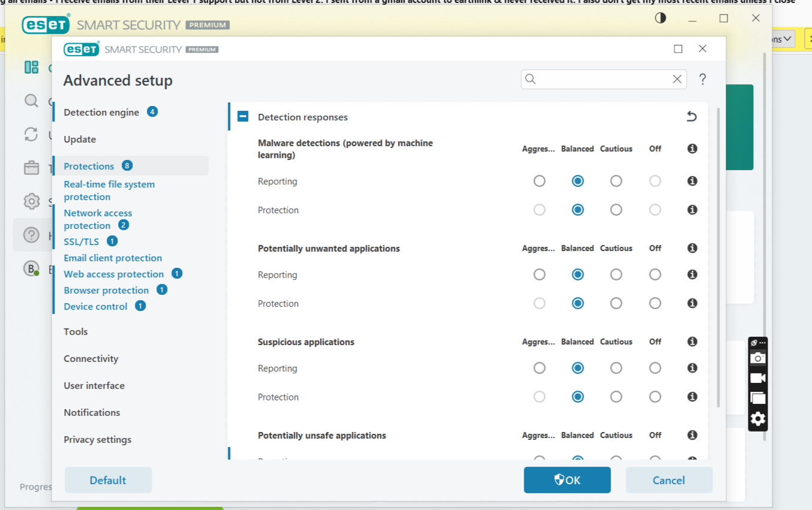This screenshot has width=812, height=510.
Task: Click the screenshot camera icon
Action: point(757,358)
